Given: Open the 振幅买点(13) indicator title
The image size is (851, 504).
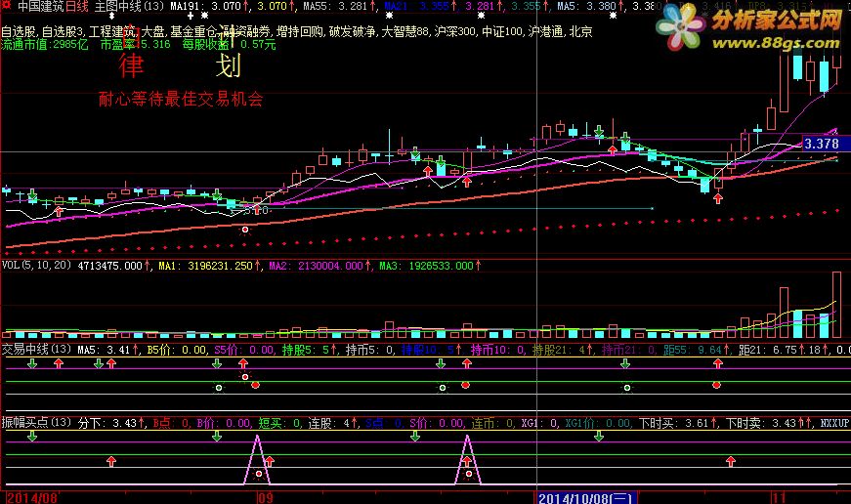Looking at the screenshot, I should [x=36, y=422].
